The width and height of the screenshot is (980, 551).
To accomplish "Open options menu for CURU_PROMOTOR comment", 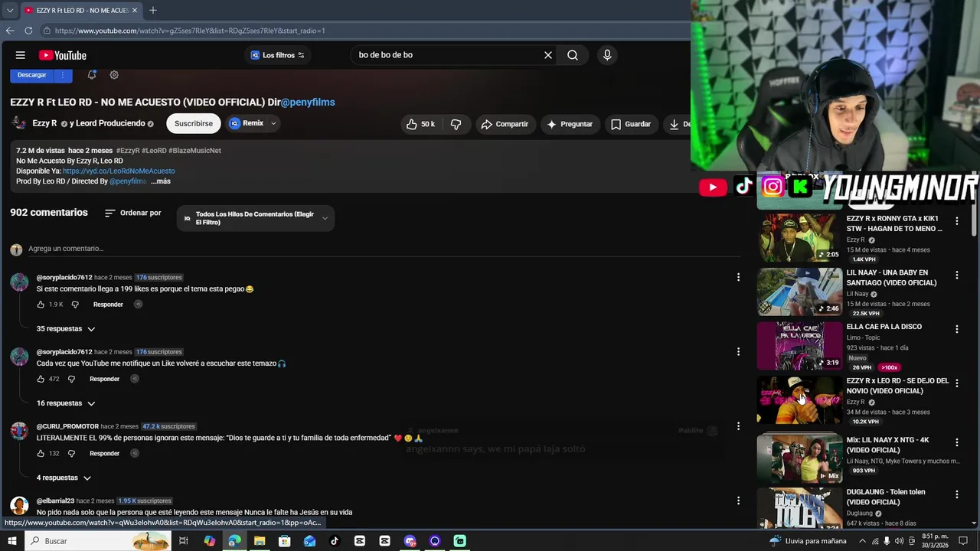I will (x=738, y=426).
